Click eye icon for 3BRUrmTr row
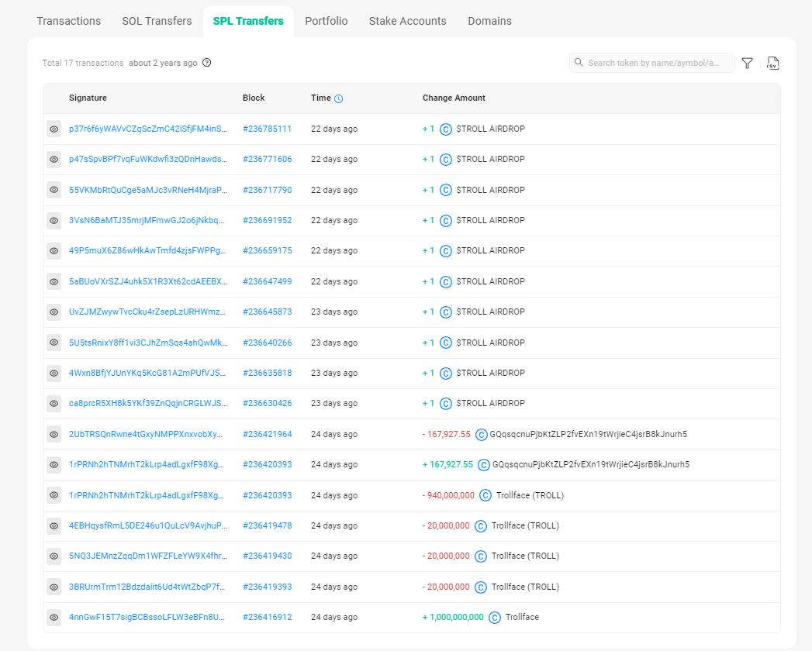Image resolution: width=812 pixels, height=651 pixels. click(54, 587)
